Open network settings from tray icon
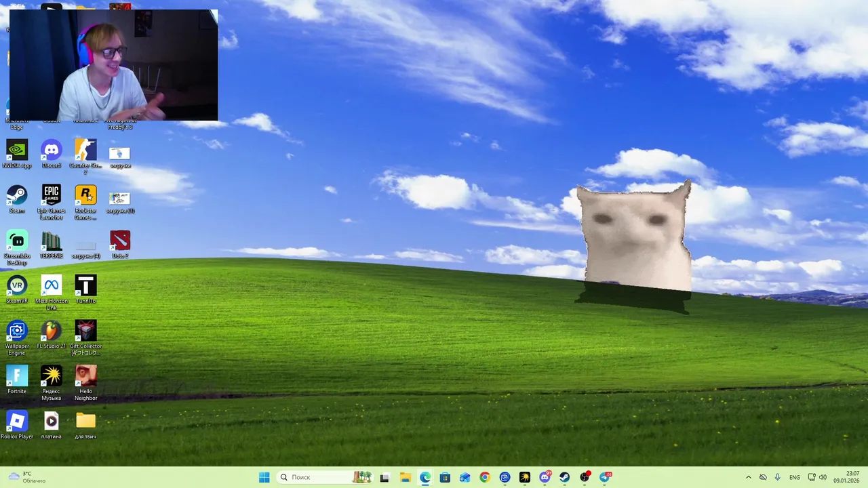Viewport: 868px width, 488px height. coord(812,477)
